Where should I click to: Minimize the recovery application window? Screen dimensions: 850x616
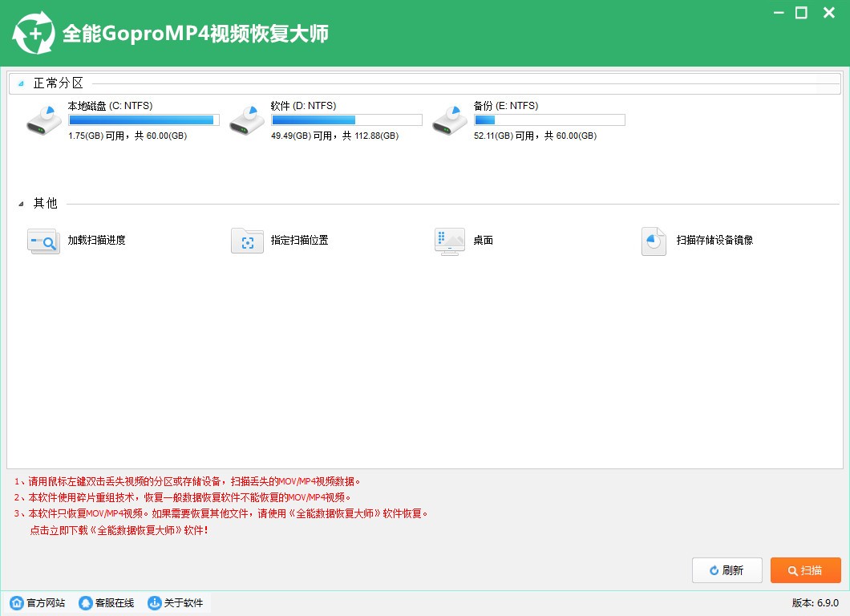point(779,13)
